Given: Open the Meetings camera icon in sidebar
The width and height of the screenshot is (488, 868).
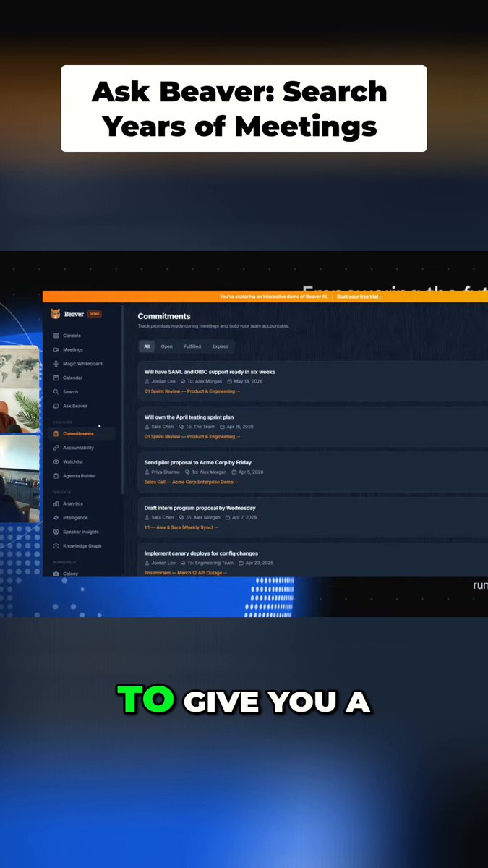Looking at the screenshot, I should point(56,349).
